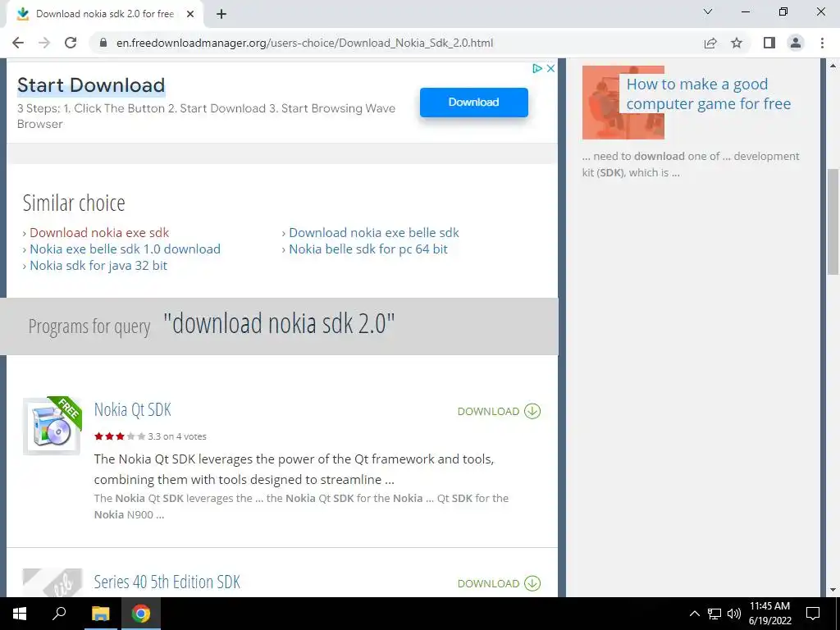Open Series 40 5th Edition SDK link
The image size is (840, 630).
pyautogui.click(x=167, y=582)
